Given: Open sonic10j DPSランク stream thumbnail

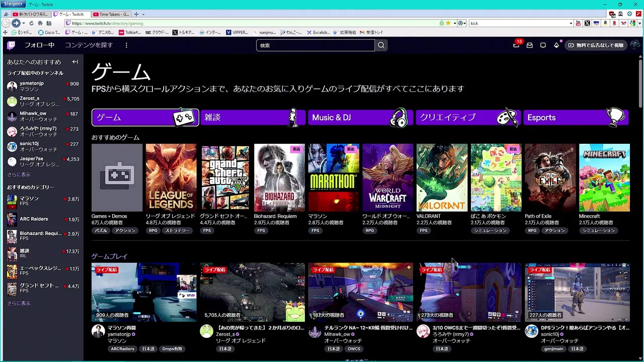Looking at the screenshot, I should point(577,292).
